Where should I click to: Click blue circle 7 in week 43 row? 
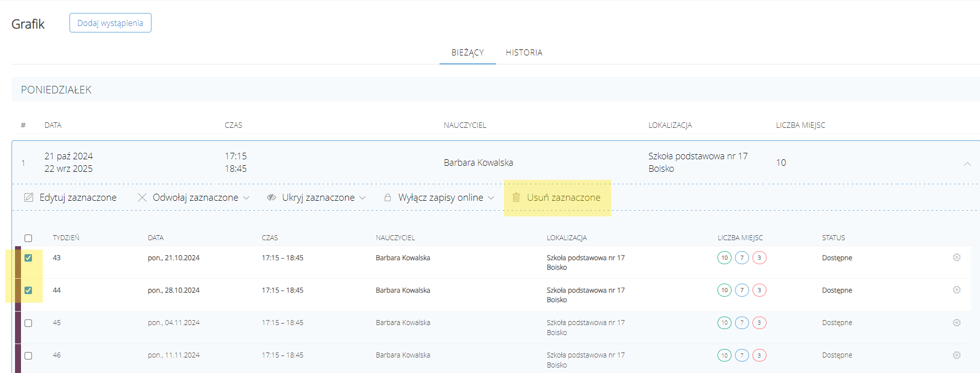742,258
